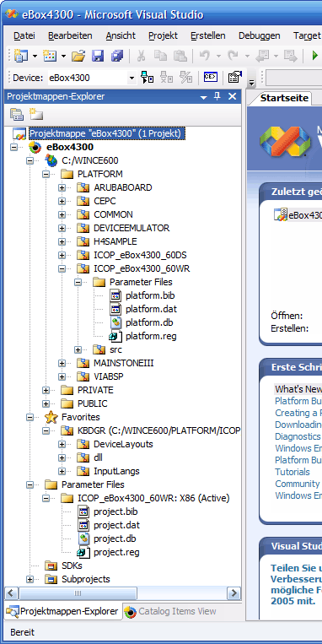Open the Erstellen menu

pyautogui.click(x=208, y=35)
